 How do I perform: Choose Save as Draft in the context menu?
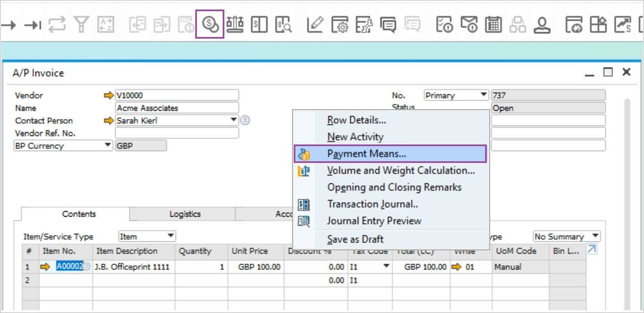pyautogui.click(x=355, y=239)
